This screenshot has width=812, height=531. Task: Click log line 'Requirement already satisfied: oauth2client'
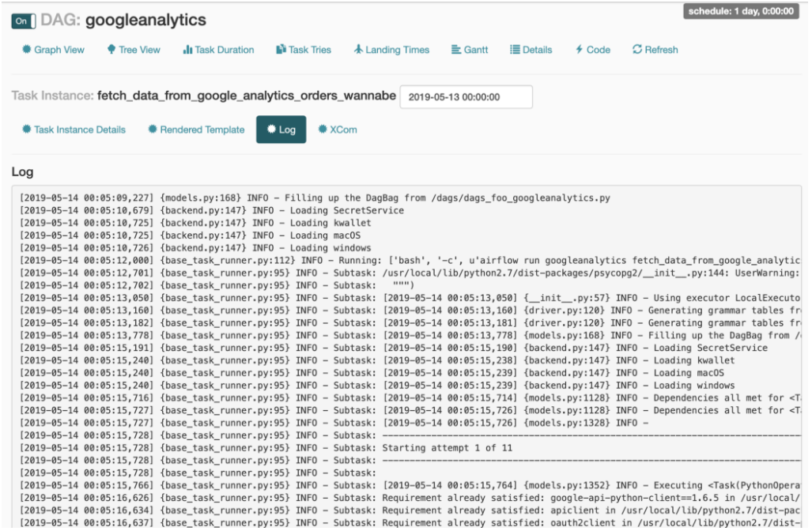(410, 523)
